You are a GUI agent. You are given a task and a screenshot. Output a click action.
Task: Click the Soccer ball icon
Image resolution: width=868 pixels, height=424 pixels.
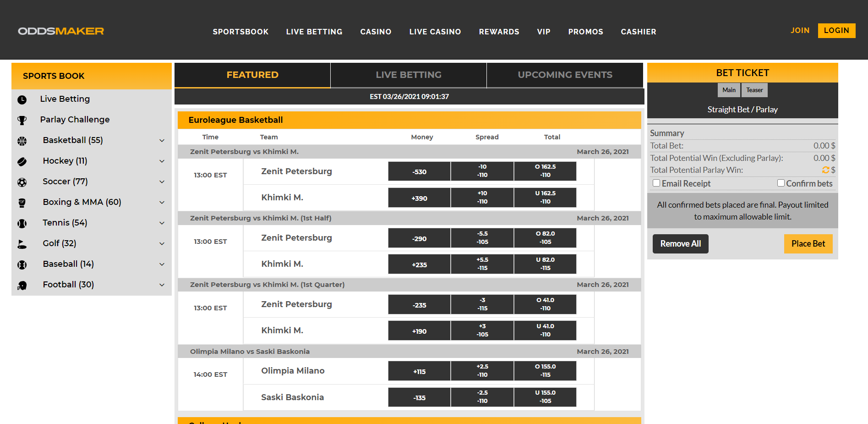tap(22, 182)
